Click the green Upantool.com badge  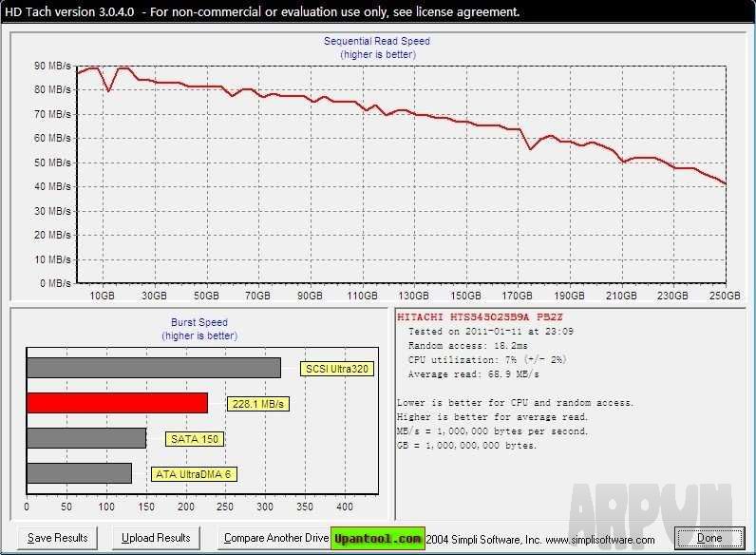[377, 539]
